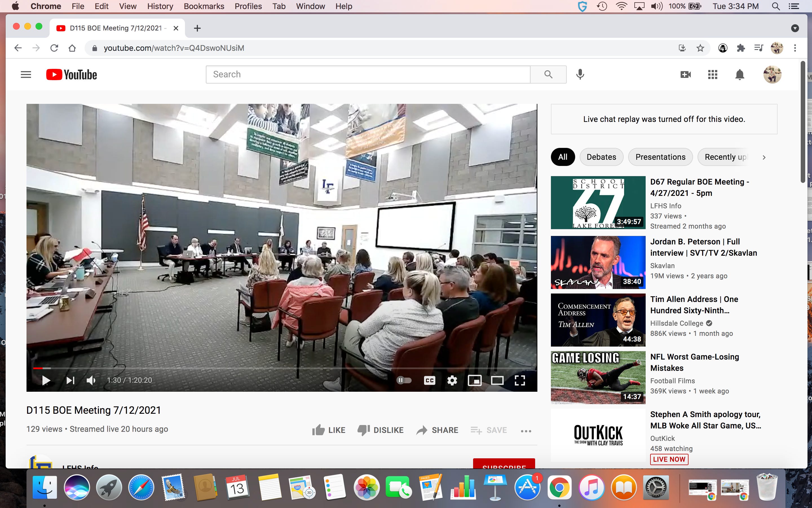
Task: Click the page scrollbar
Action: tap(803, 122)
